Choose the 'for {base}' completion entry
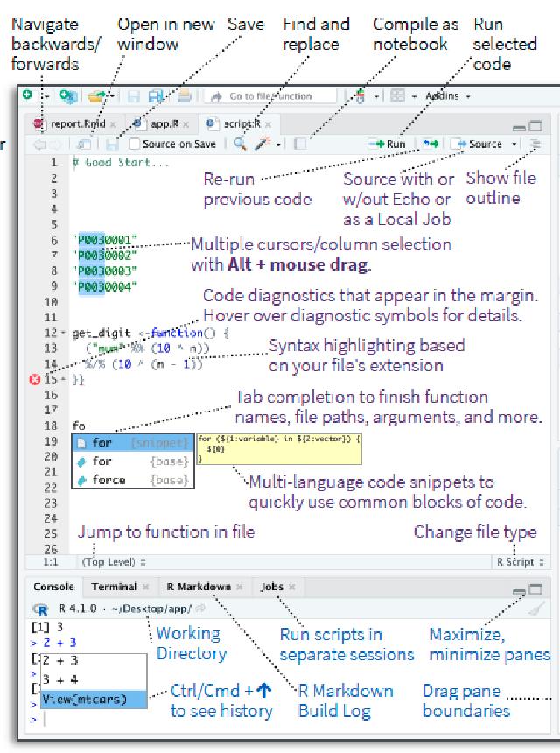This screenshot has width=560, height=753. click(x=133, y=461)
